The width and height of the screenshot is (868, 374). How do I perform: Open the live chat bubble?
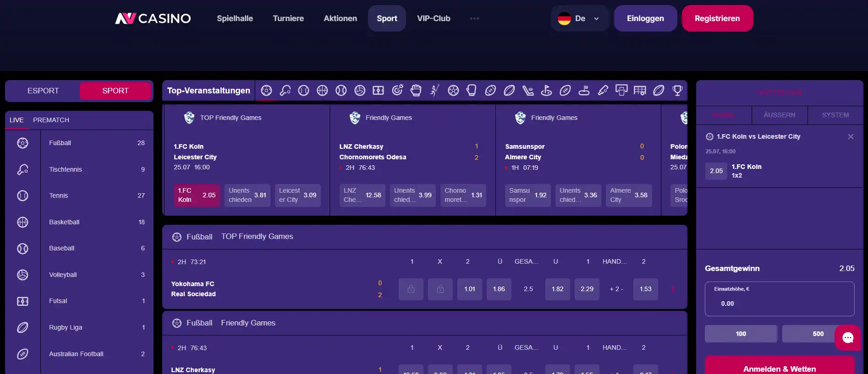848,338
